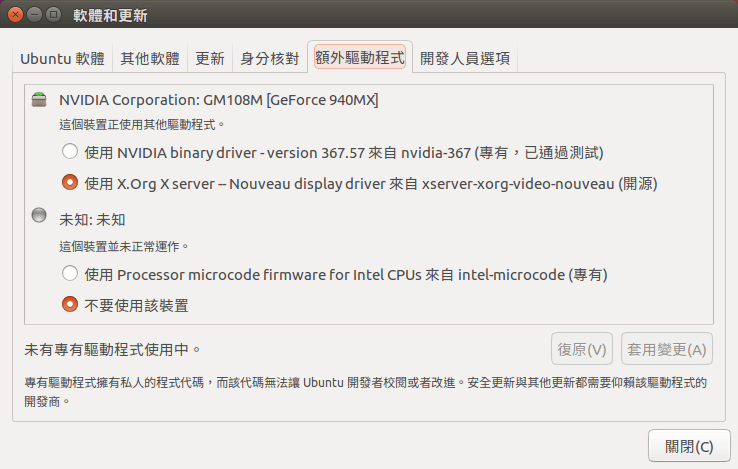Select the Intel processor microcode firmware option
Viewport: 738px width, 469px height.
pyautogui.click(x=70, y=274)
